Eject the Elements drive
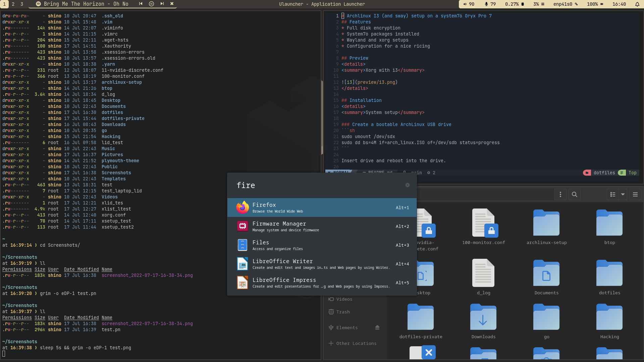The height and width of the screenshot is (362, 644). (x=377, y=327)
